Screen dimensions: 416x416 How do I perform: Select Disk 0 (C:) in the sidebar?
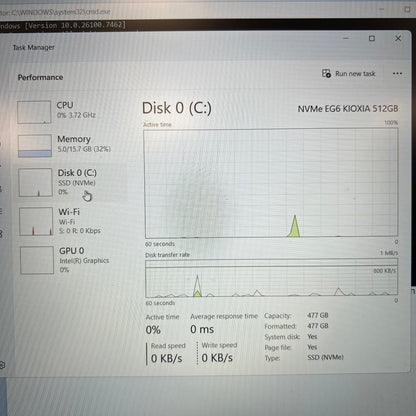coord(67,182)
